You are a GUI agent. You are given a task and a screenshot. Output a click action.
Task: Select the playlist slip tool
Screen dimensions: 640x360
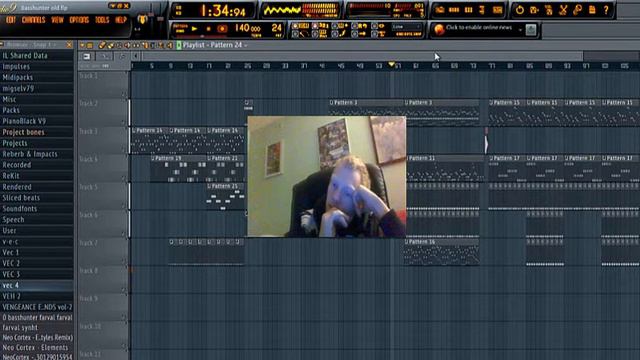(x=136, y=45)
